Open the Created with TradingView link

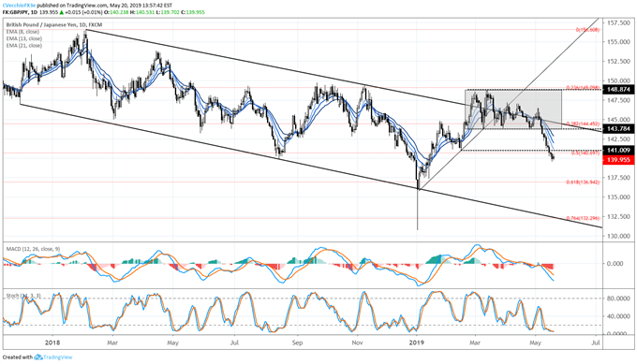click(37, 357)
